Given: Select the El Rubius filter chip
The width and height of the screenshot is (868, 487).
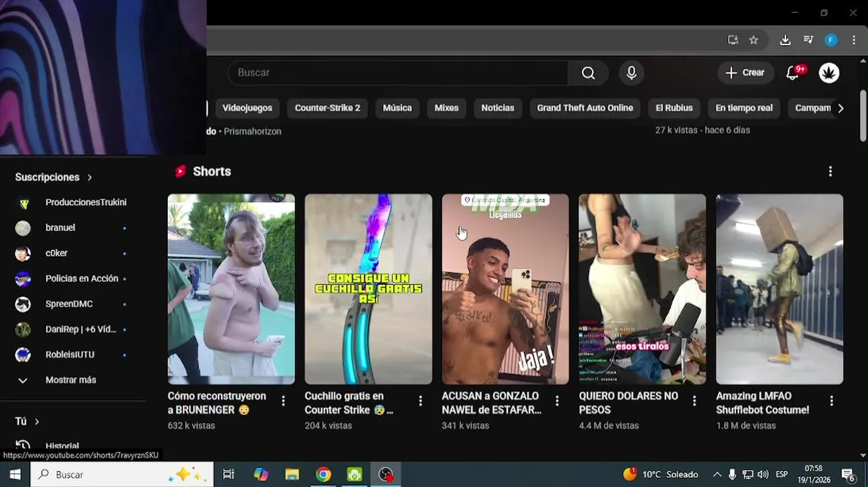Looking at the screenshot, I should [x=674, y=108].
